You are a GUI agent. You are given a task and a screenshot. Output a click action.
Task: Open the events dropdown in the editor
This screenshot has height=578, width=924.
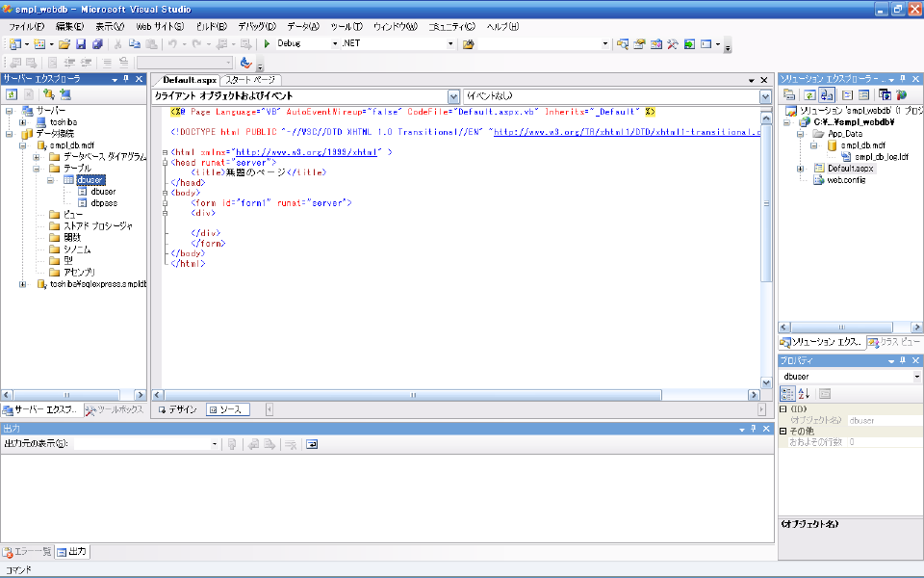pos(765,96)
